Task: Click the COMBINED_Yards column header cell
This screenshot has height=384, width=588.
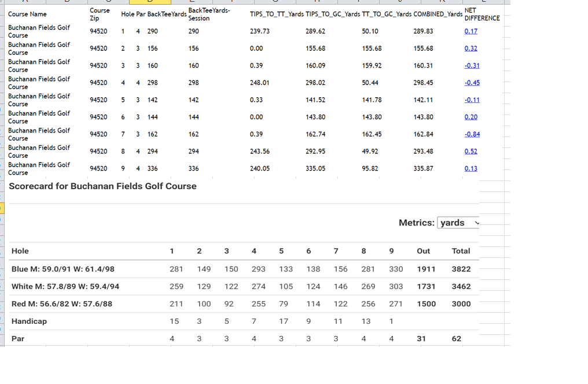Action: 438,14
